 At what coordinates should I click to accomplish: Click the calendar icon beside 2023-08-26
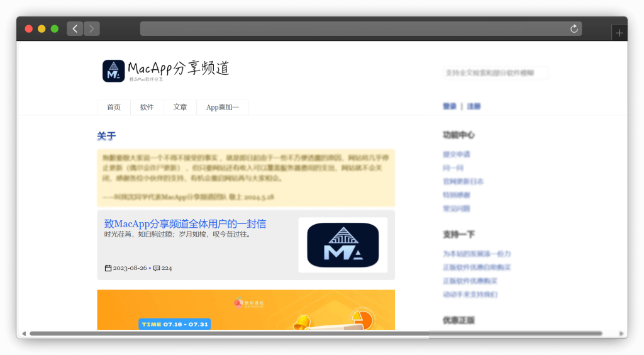click(108, 268)
